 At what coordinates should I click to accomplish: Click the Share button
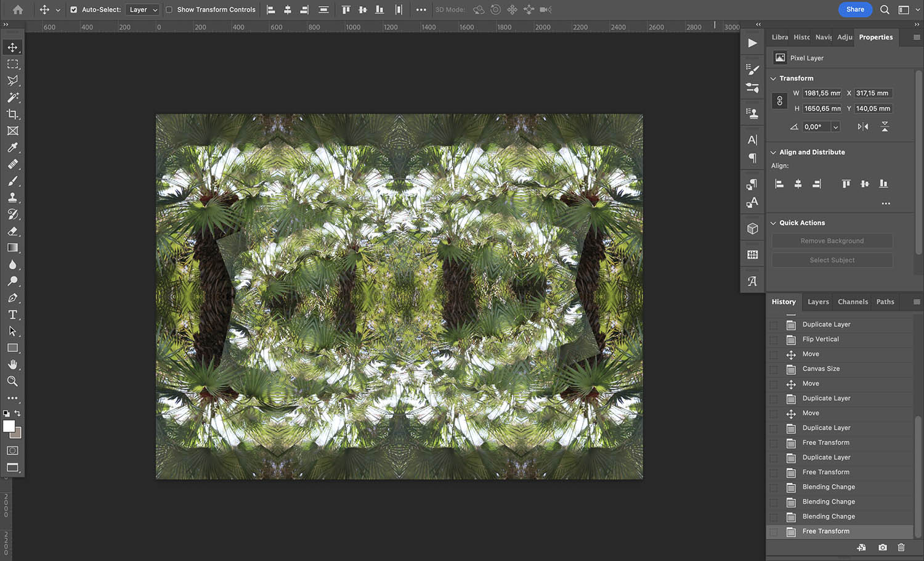[x=855, y=9]
